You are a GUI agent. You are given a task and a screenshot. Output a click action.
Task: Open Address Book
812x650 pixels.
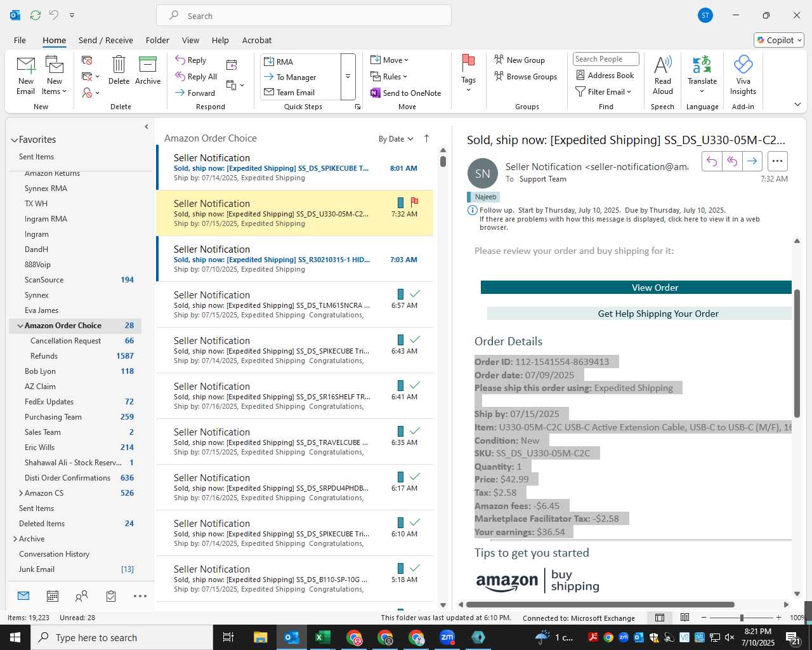pos(605,75)
